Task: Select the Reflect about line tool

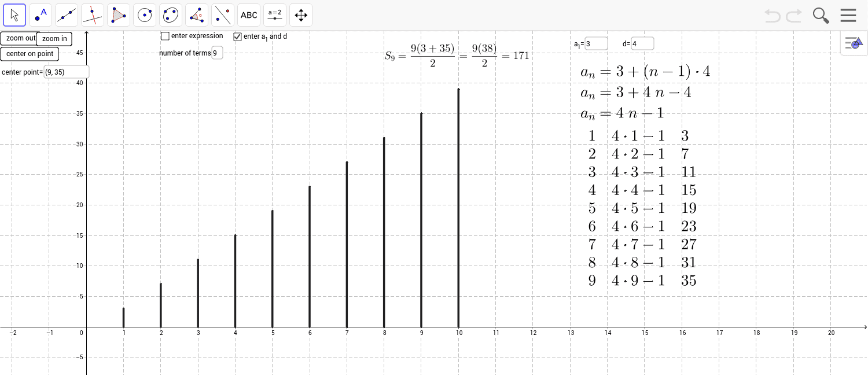Action: 223,15
